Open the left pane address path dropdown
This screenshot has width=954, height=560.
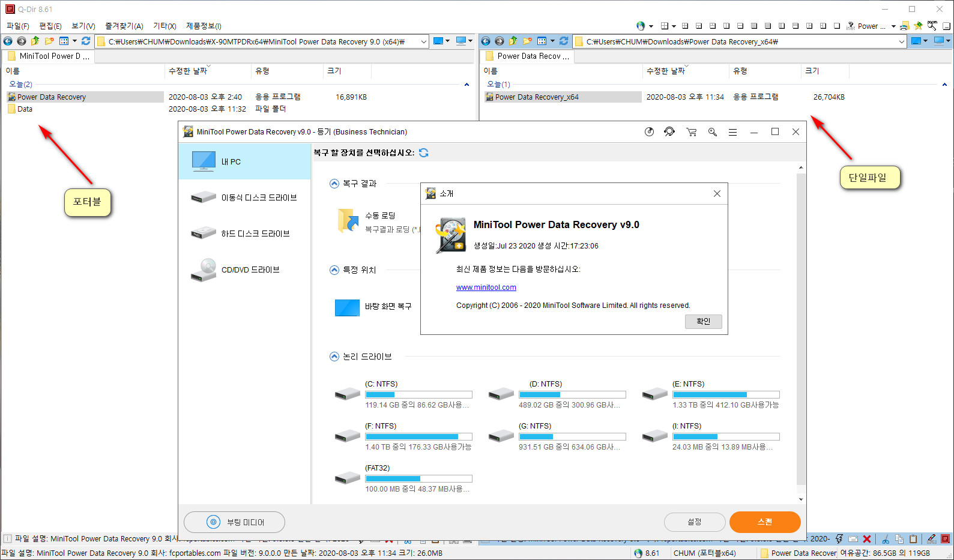(423, 41)
